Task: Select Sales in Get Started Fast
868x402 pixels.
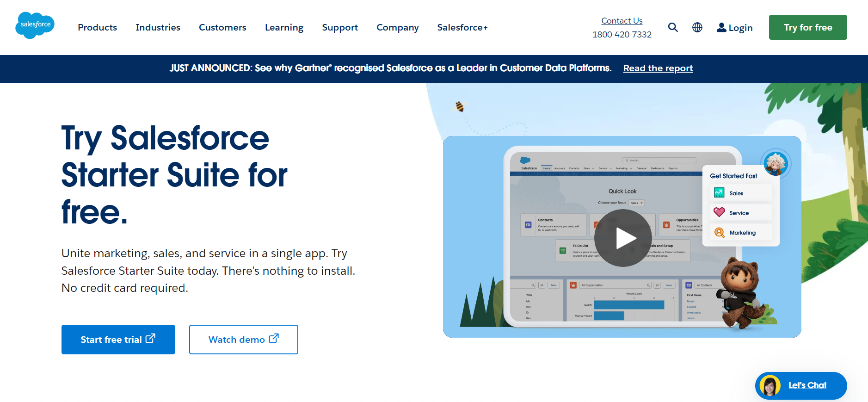Action: coord(741,193)
